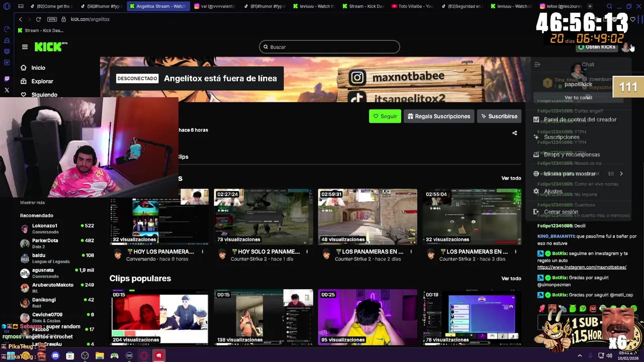Click Regala Suscripciones button
The height and width of the screenshot is (362, 644).
439,116
